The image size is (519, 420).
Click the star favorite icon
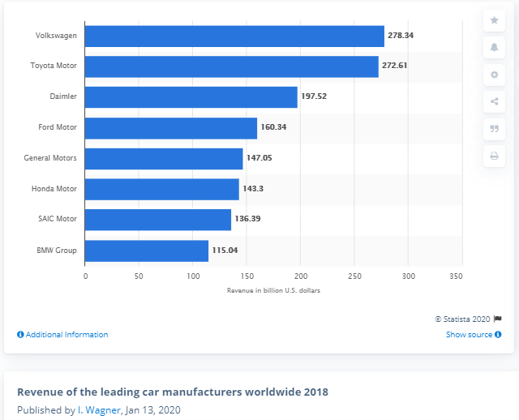(494, 20)
